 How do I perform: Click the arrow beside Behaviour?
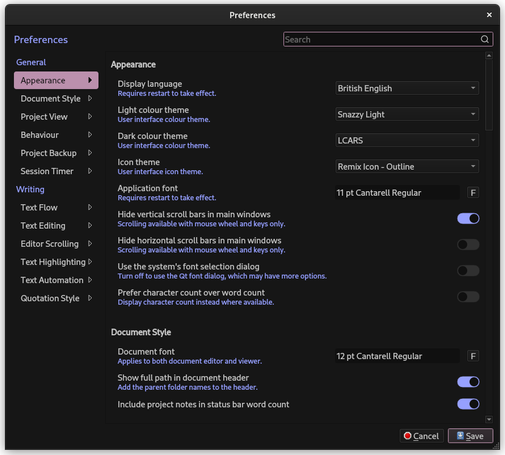pyautogui.click(x=90, y=135)
